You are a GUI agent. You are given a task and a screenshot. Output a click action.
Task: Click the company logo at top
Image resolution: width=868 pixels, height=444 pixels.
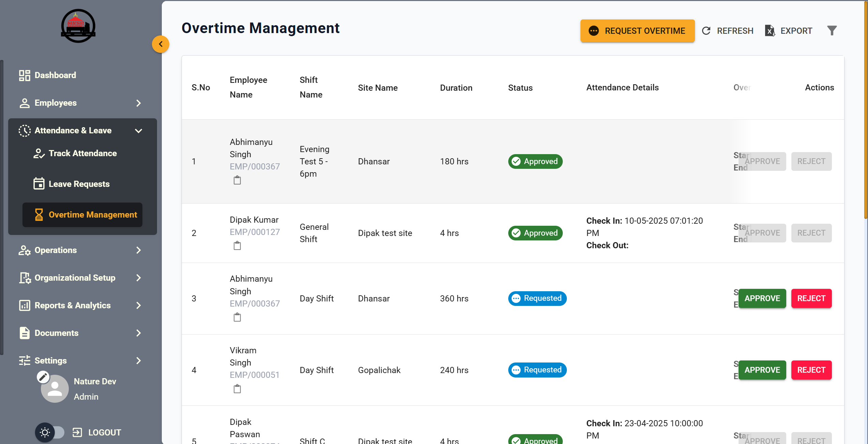point(78,26)
